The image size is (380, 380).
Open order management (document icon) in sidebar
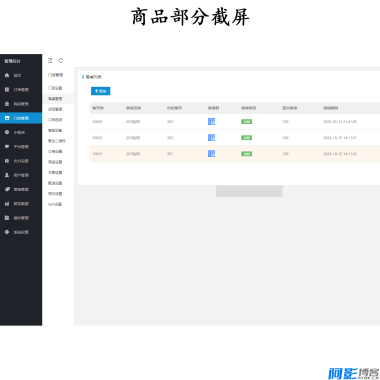[x=21, y=90]
